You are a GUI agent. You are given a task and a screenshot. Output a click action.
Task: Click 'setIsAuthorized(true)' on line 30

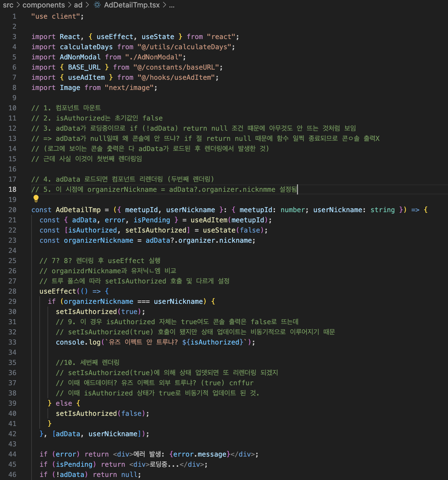[x=98, y=312]
